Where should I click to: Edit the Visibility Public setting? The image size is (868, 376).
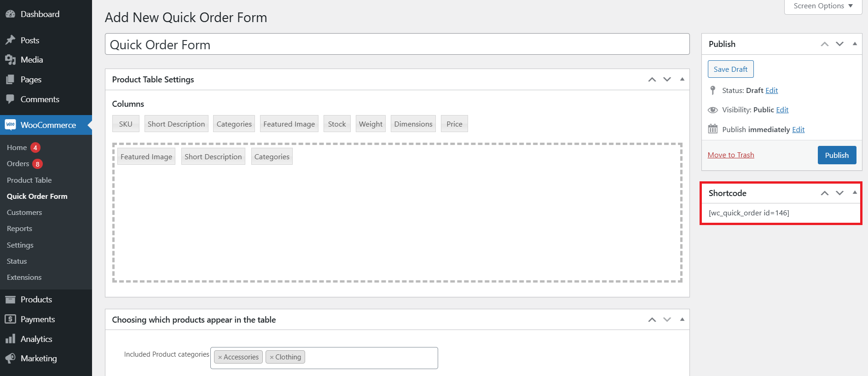(782, 110)
